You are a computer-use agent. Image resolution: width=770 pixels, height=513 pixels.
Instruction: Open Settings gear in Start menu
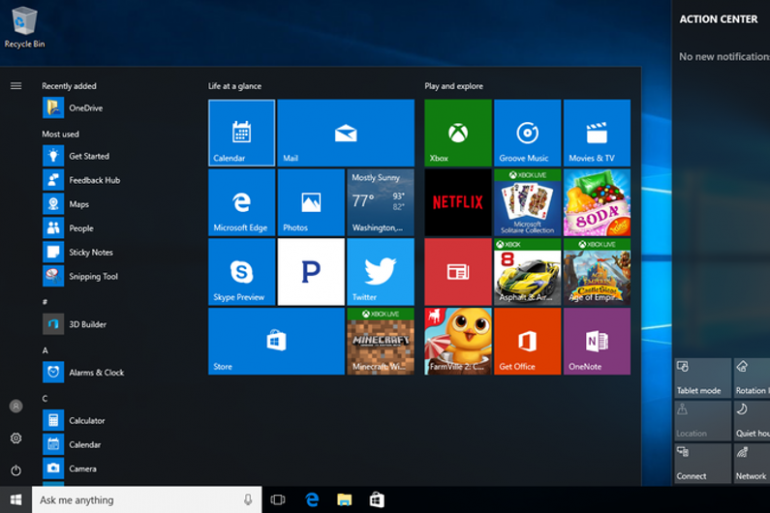16,438
